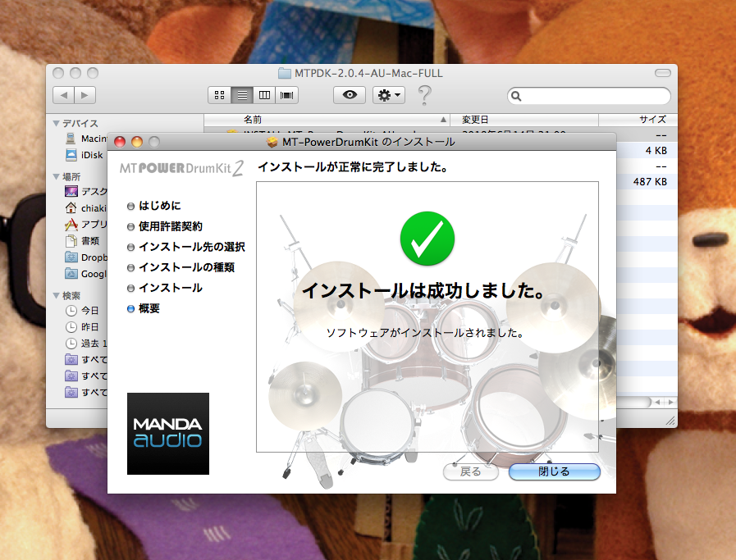The image size is (736, 560).
Task: Click the 487 KB file size entry
Action: tap(650, 181)
